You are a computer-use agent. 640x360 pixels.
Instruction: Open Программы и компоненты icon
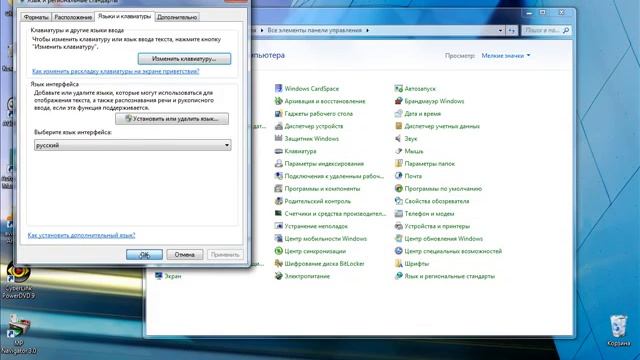pyautogui.click(x=279, y=189)
